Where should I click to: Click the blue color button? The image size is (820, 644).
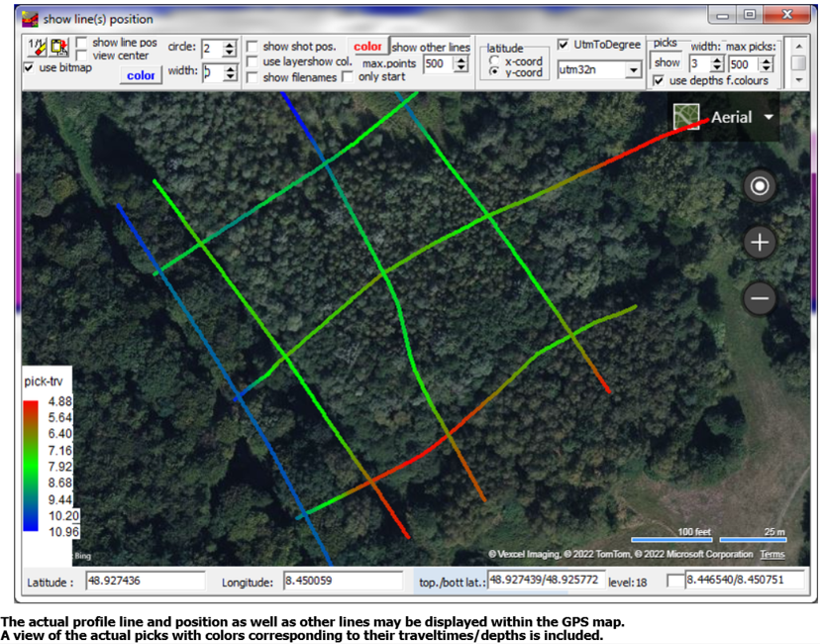click(141, 75)
